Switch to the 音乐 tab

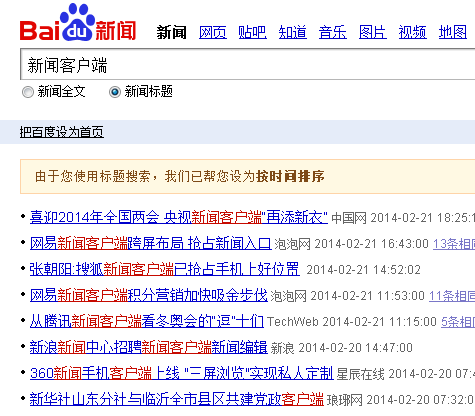[333, 32]
